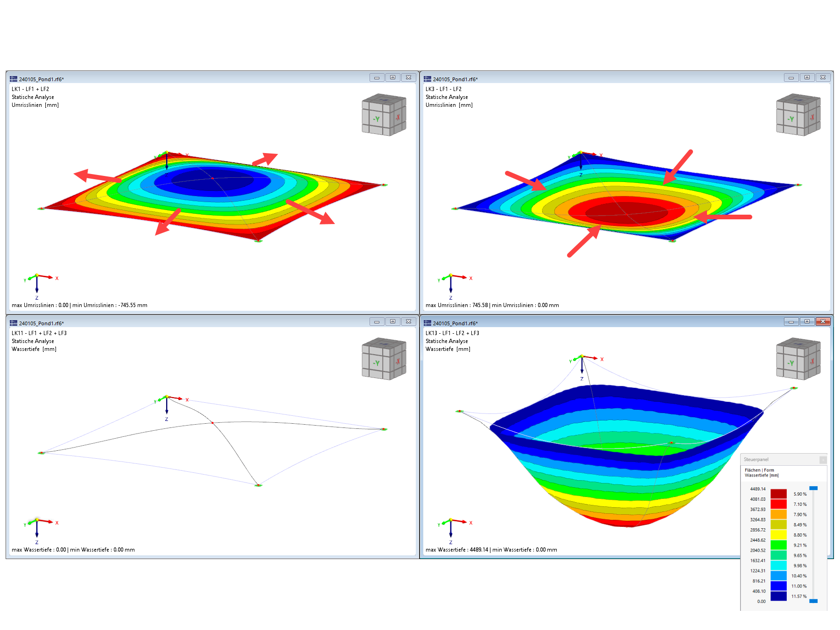Click the X face of the LK11 navigation cube
Viewport: 840px width, 630px height.
pyautogui.click(x=398, y=361)
